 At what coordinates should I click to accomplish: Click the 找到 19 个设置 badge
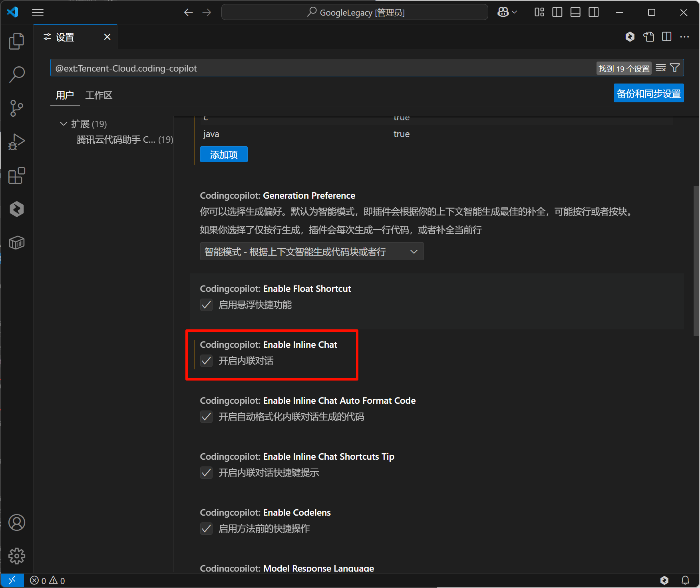tap(624, 68)
